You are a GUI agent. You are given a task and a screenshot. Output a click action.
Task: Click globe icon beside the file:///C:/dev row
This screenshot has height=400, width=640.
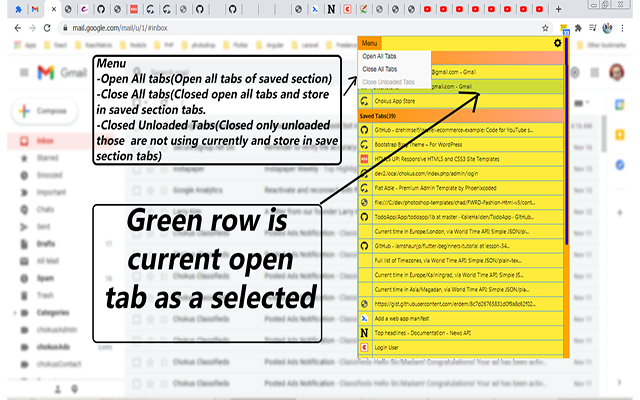[364, 202]
